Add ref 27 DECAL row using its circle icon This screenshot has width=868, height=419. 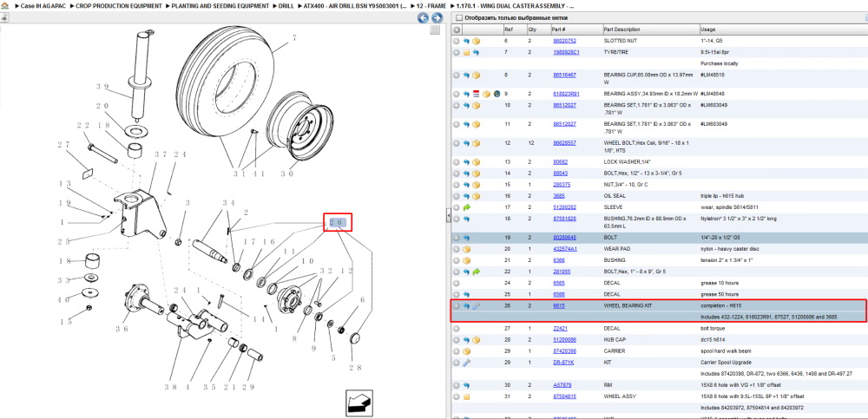[457, 328]
